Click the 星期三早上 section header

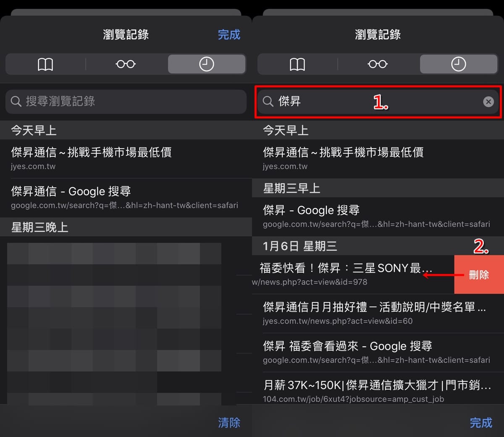[378, 188]
